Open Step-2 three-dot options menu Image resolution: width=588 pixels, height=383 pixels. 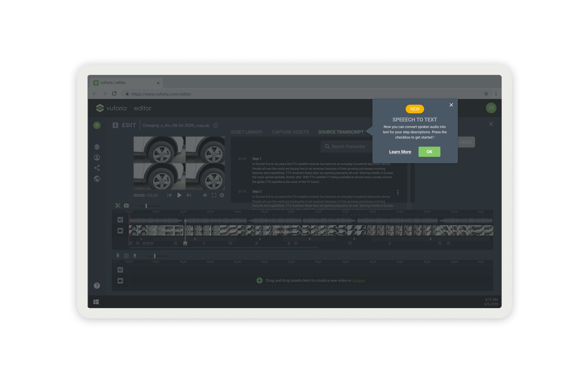398,192
